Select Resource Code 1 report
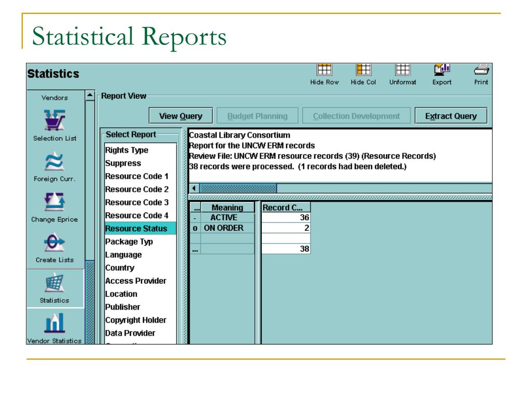Viewport: 532px width, 399px height. tap(140, 176)
